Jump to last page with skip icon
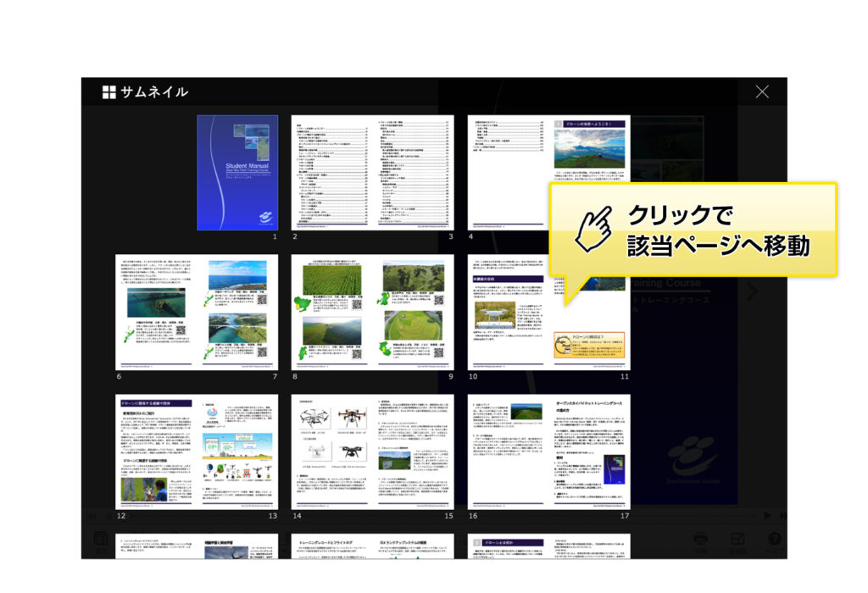Image resolution: width=868 pixels, height=593 pixels. pyautogui.click(x=783, y=517)
